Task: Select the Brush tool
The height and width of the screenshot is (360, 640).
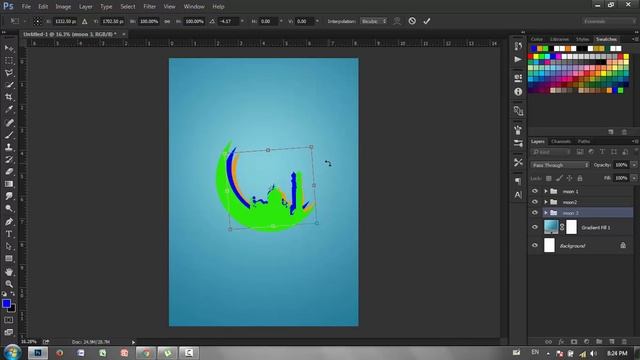Action: [9, 135]
